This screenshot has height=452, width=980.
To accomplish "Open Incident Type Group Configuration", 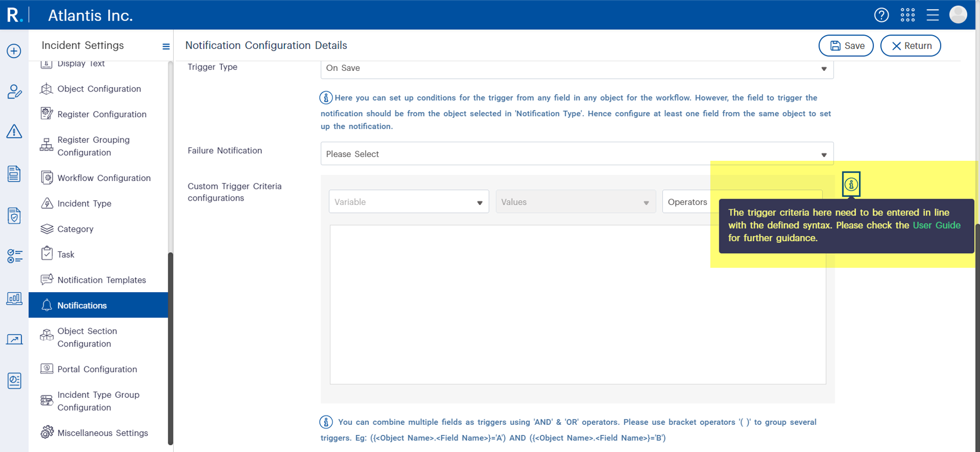I will (x=99, y=401).
